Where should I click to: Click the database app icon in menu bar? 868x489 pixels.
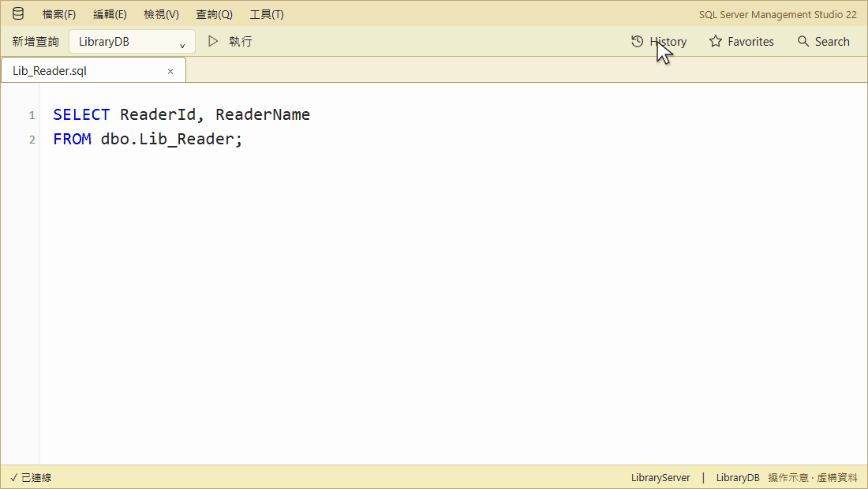tap(17, 14)
